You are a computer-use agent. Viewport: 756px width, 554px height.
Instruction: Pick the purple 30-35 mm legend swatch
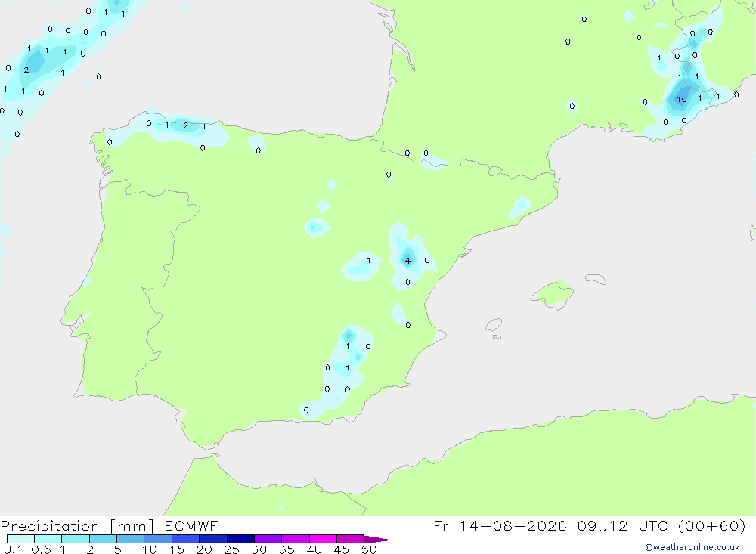pos(268,539)
